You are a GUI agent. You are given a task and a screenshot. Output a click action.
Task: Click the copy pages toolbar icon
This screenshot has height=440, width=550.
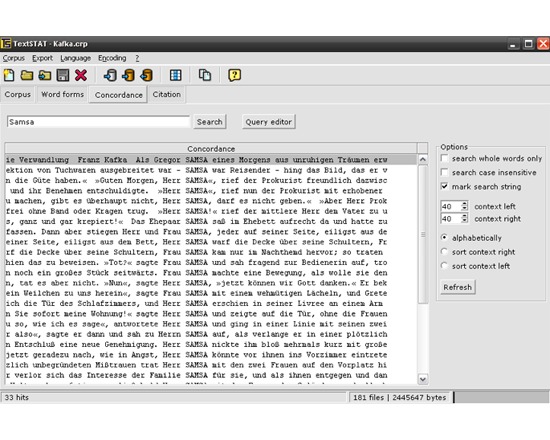coord(205,75)
